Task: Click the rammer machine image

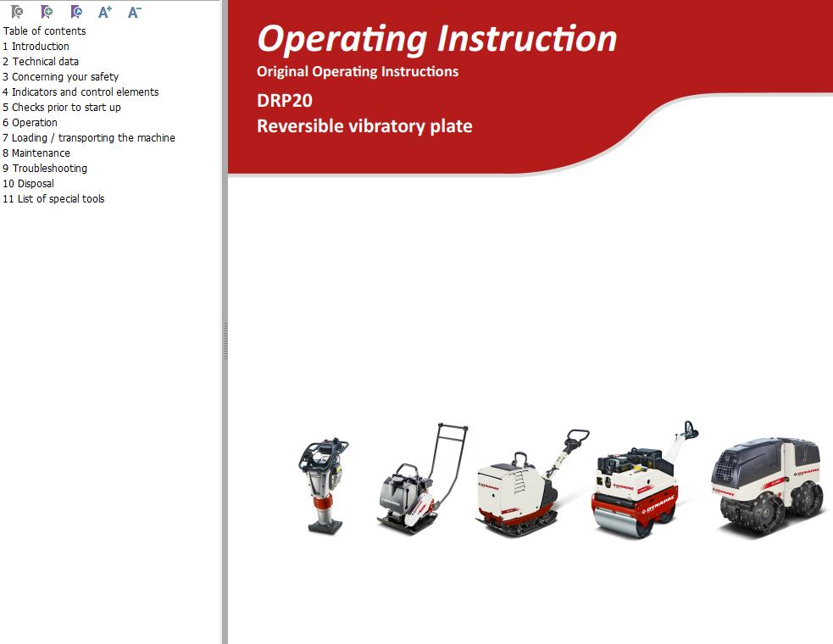Action: pyautogui.click(x=323, y=486)
